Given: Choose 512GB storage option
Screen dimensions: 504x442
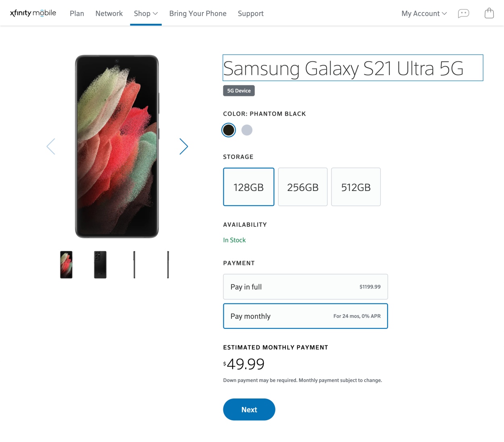Looking at the screenshot, I should pos(356,187).
